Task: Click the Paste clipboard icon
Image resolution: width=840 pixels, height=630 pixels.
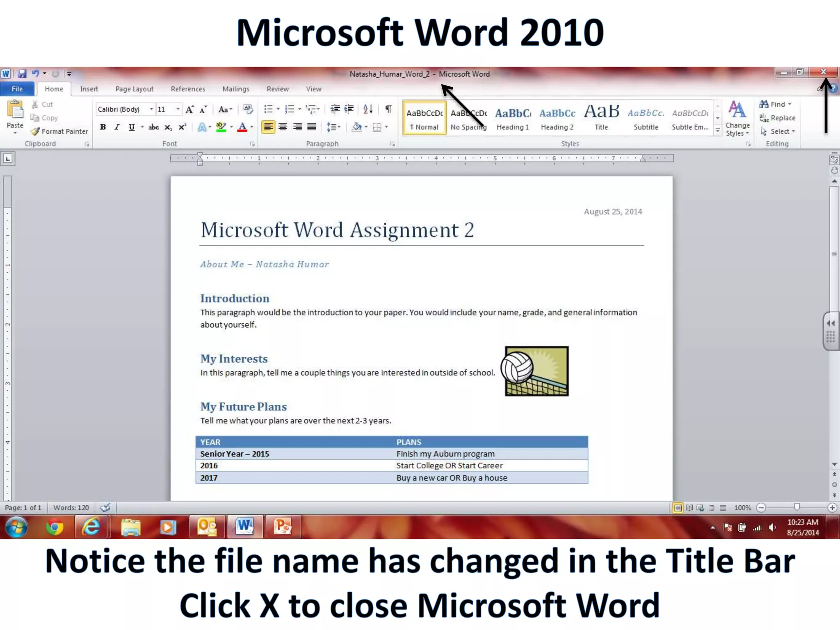Action: point(15,110)
